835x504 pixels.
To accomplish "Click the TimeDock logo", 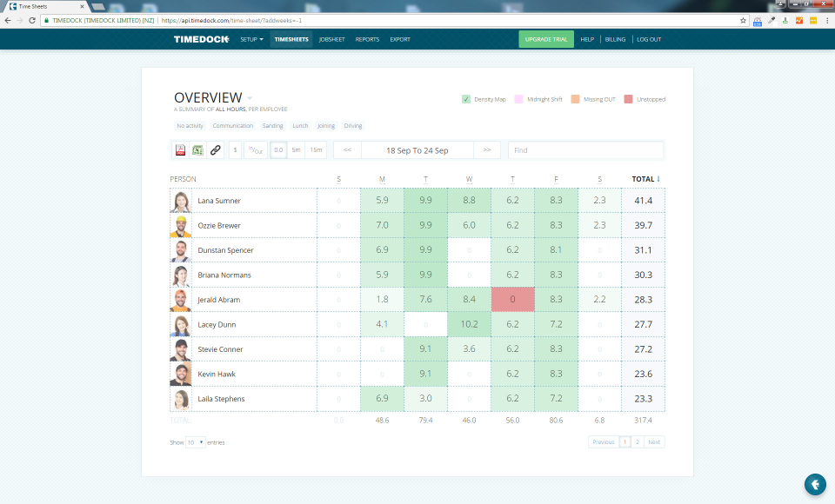I will point(201,39).
